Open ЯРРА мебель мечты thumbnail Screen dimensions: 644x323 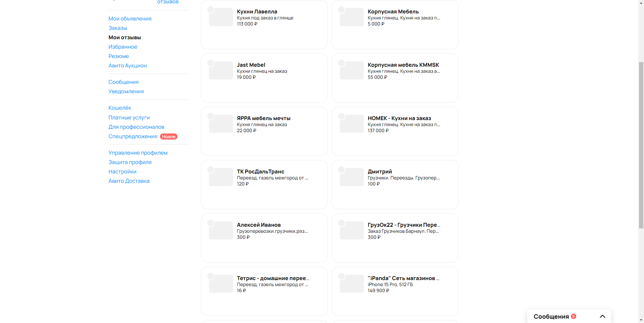[x=221, y=124]
